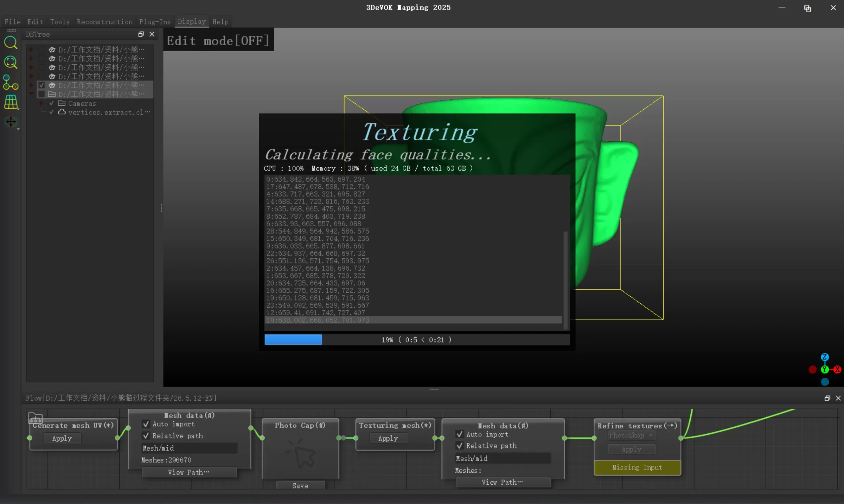Image resolution: width=844 pixels, height=504 pixels.
Task: Click Mesh/mid field in the 296670-mesh node
Action: (189, 448)
